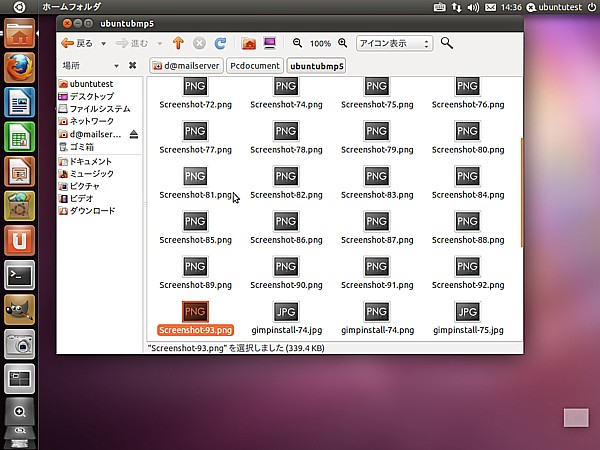
Task: Launch LibreOffice Impress from the launcher
Action: [19, 171]
